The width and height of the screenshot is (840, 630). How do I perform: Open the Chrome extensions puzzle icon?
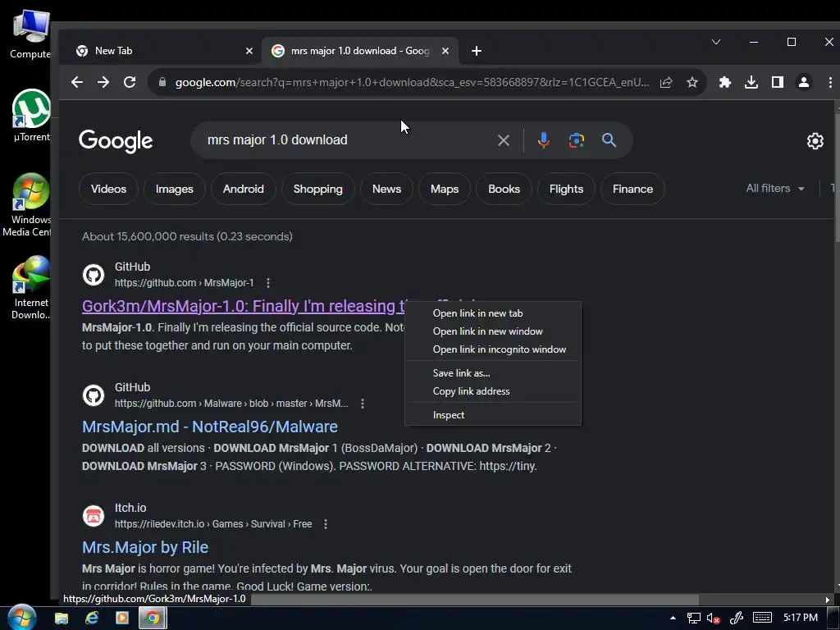[x=725, y=83]
